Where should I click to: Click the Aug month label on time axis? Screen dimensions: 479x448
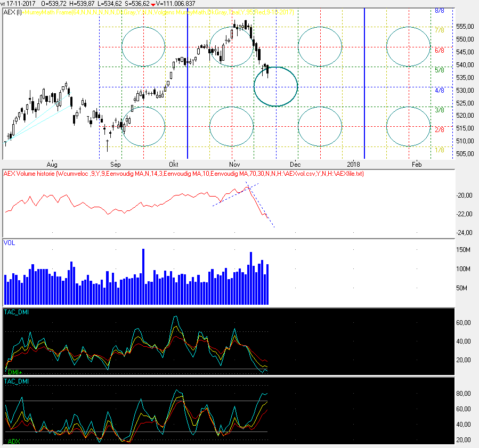52,165
